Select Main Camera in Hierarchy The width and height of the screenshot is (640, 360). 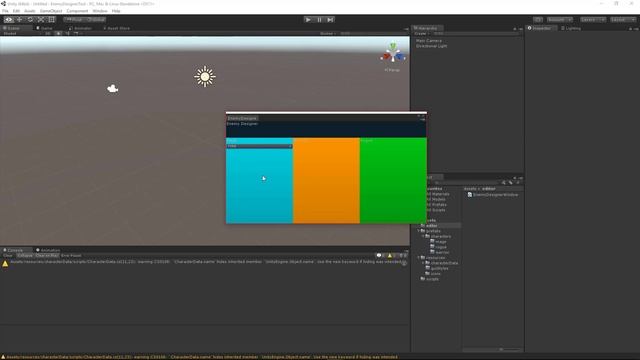pos(429,41)
